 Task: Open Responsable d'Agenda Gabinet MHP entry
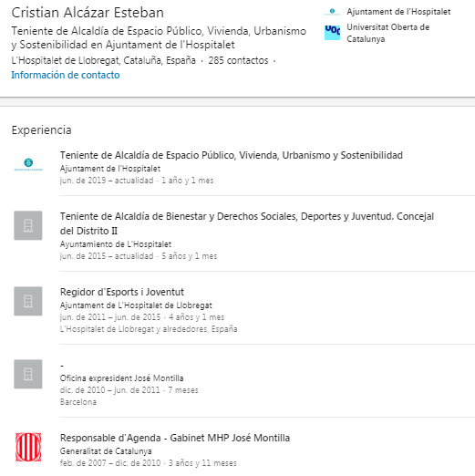point(175,438)
